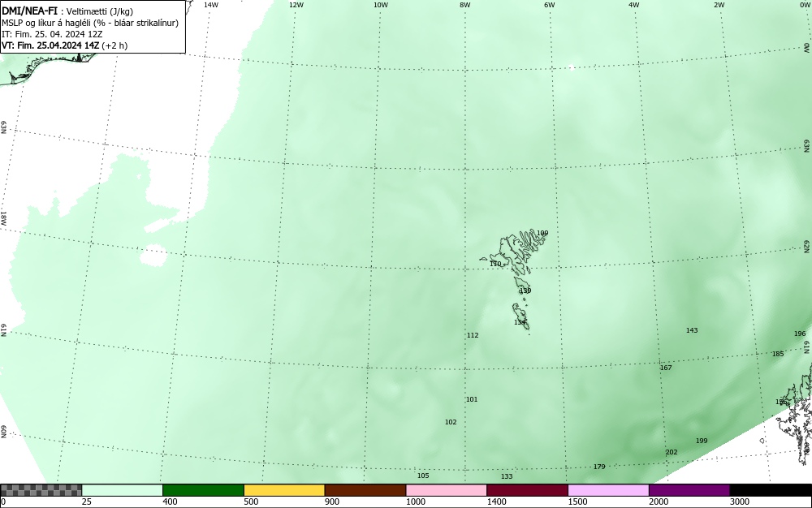This screenshot has width=812, height=508.
Task: Select the light purple 1500–2000 legend swatch
Action: coord(608,490)
